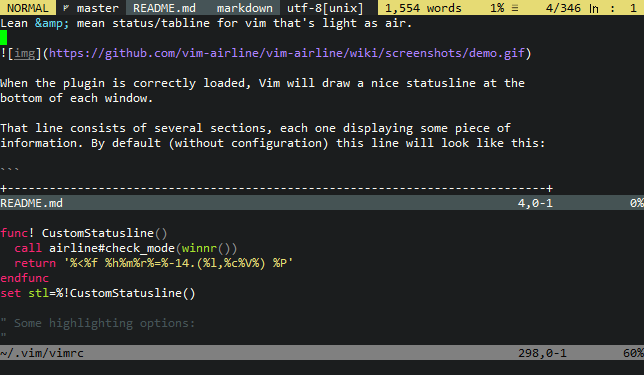Click '(without configuration)' in the paragraph
The image size is (644, 375).
point(248,143)
